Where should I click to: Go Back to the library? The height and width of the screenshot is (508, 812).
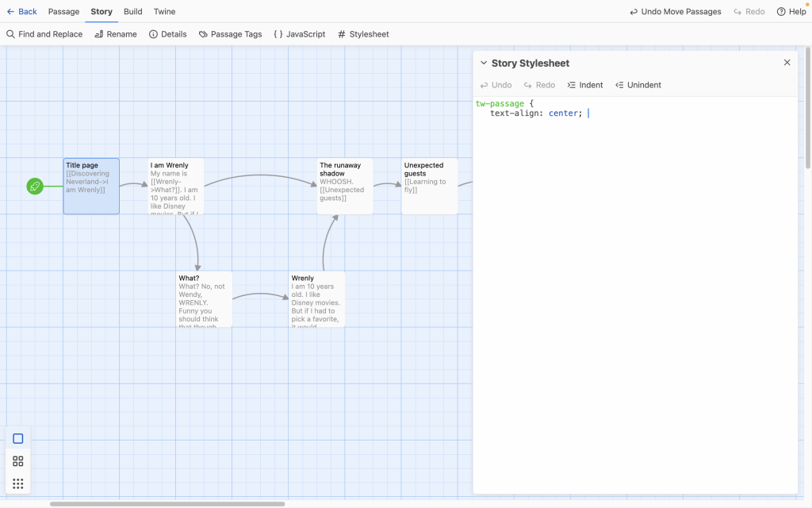click(22, 12)
